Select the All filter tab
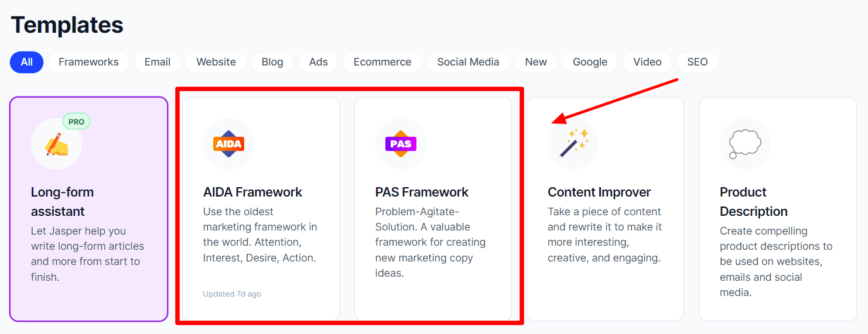This screenshot has height=334, width=868. [x=26, y=62]
